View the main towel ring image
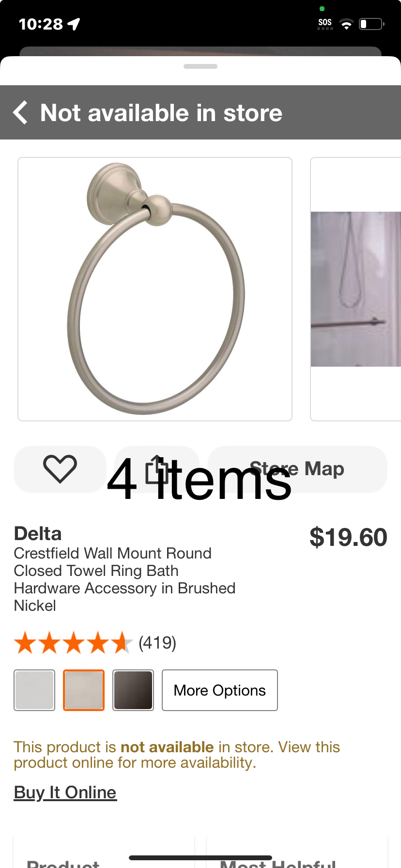Viewport: 401px width, 868px height. pos(155,289)
